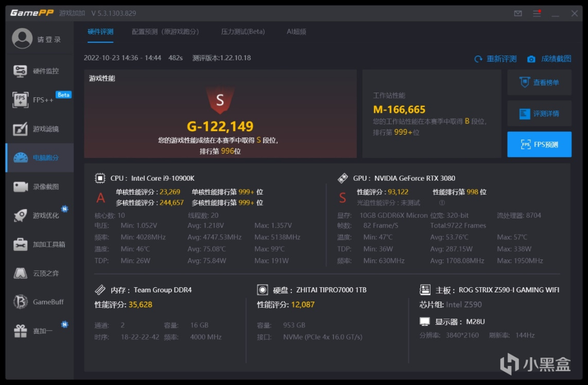Click CPU Max: 99°C temperature value
This screenshot has height=385, width=588.
click(269, 249)
